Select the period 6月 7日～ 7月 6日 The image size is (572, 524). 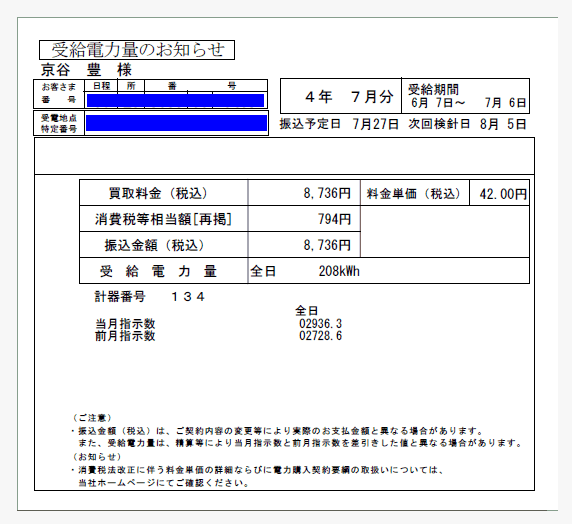(468, 103)
